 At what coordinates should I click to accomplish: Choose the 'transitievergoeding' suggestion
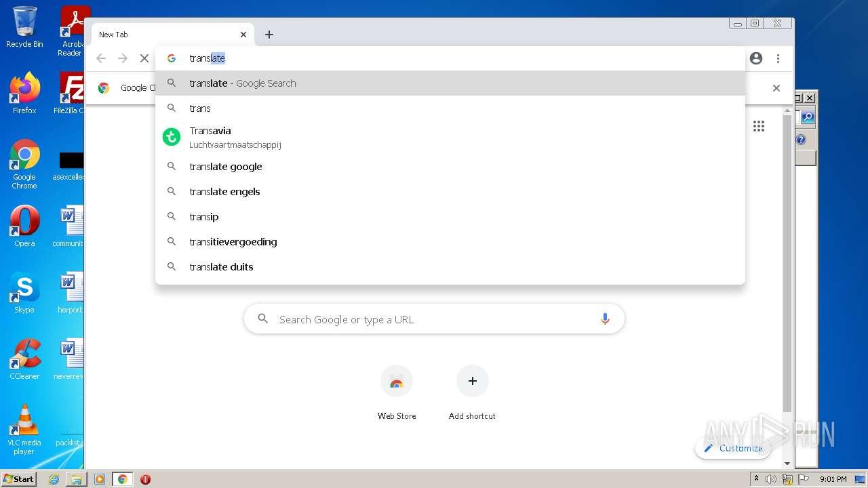tap(450, 242)
